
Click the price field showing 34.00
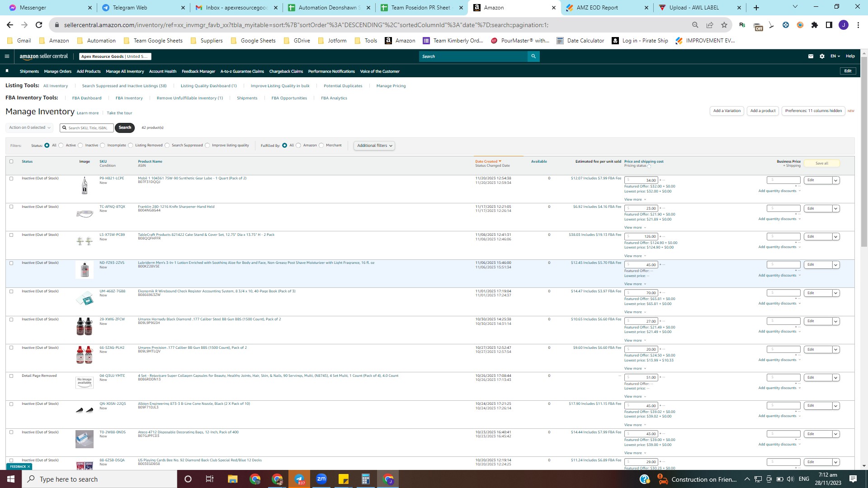(641, 180)
